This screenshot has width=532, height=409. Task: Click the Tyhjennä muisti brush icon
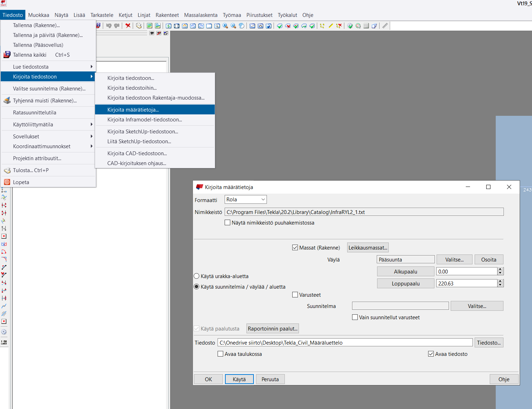tap(7, 100)
